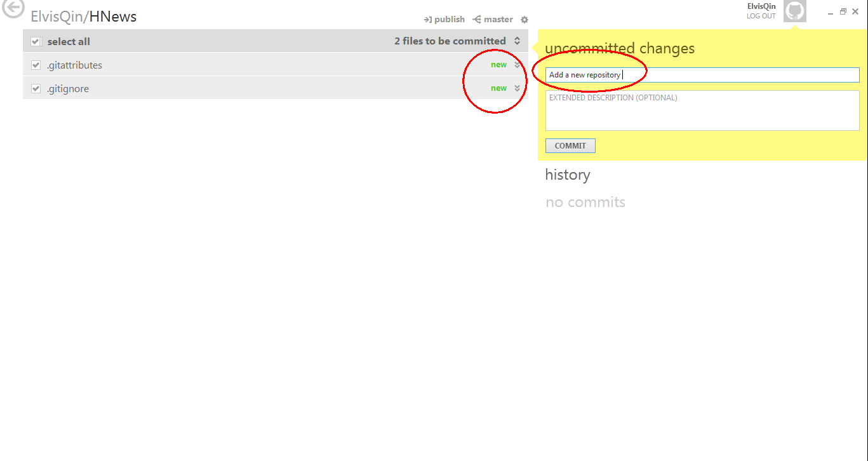Click the COMMIT button
868x461 pixels.
(570, 146)
